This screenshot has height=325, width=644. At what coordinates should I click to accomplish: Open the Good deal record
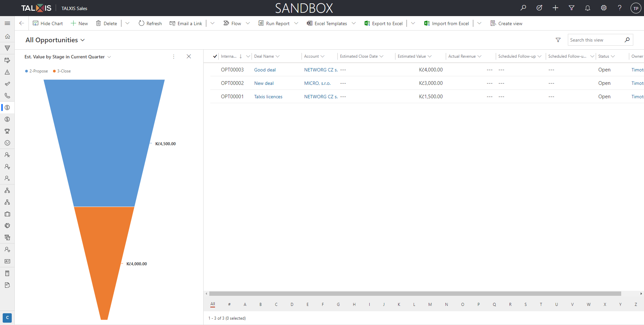coord(265,70)
